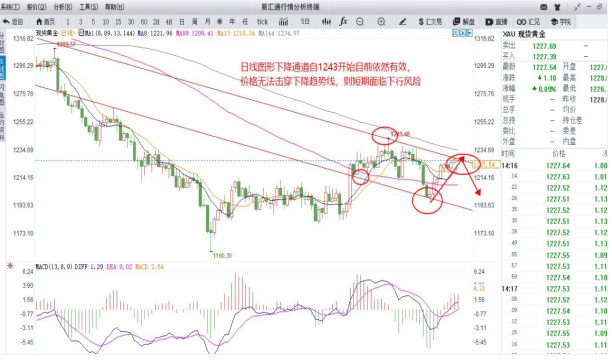Zoom in chart with plus magnifier

click(381, 22)
